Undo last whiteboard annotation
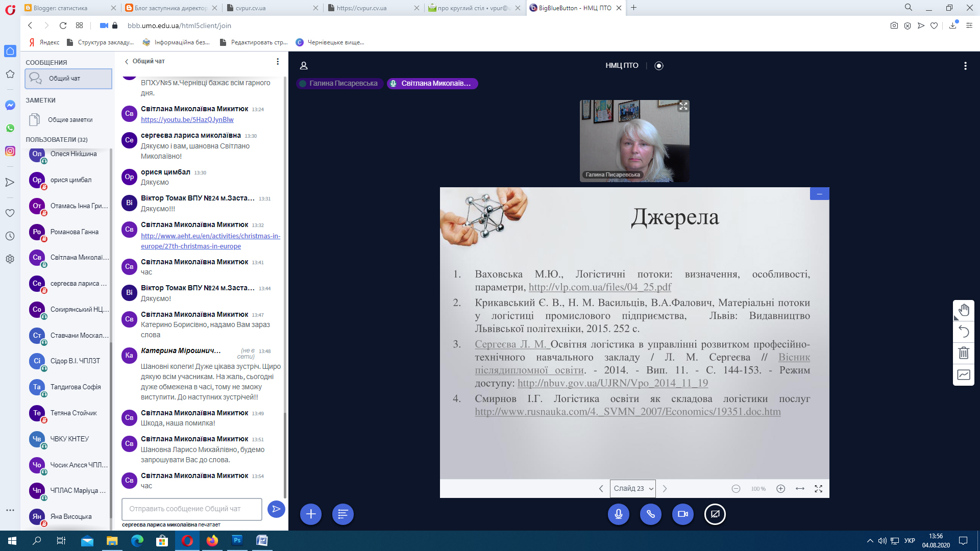Screen dimensions: 980x551 point(964,332)
